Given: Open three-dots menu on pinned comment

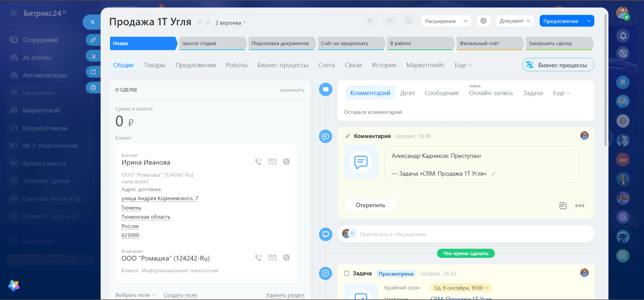Looking at the screenshot, I should coord(580,206).
